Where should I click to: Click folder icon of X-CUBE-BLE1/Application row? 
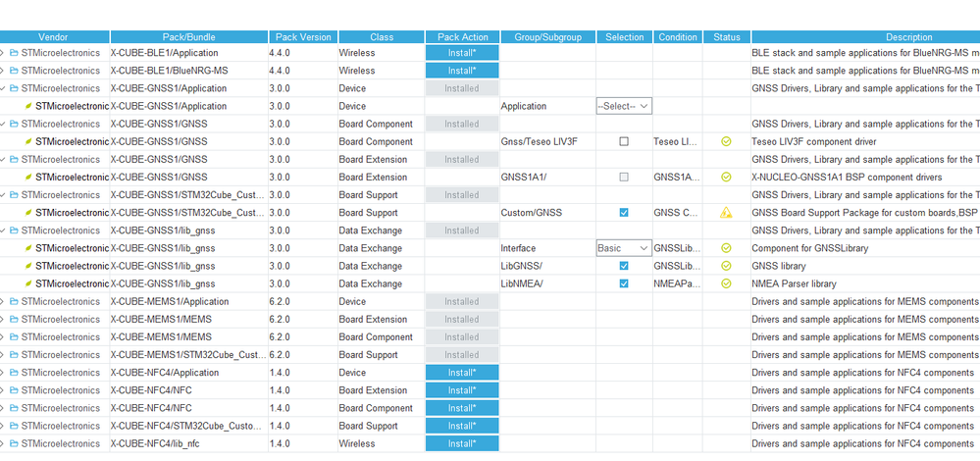(14, 53)
